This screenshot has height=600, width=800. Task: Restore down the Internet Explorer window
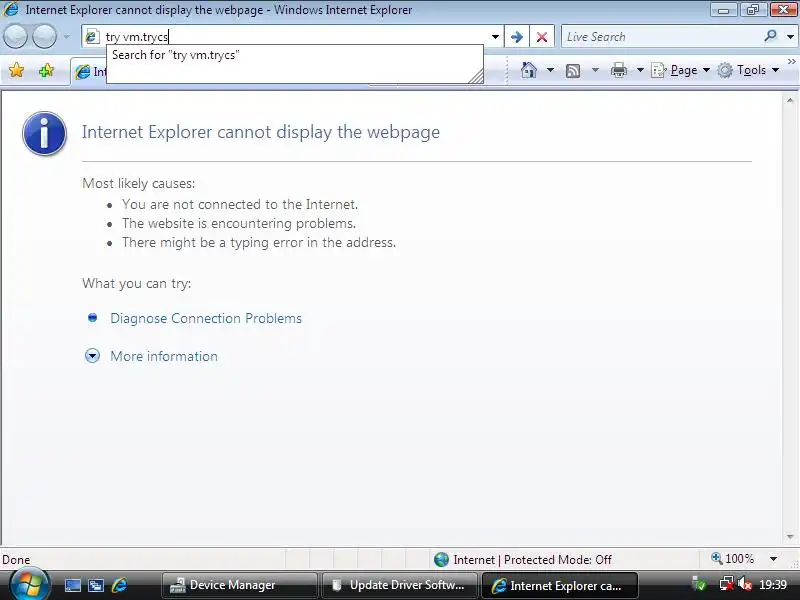click(752, 9)
